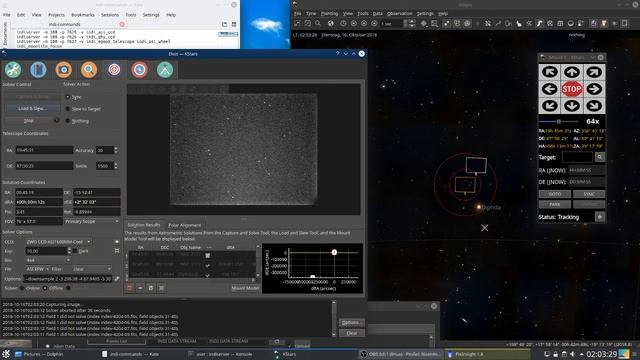Open the KStars Observation menu
The height and width of the screenshot is (360, 640).
(x=400, y=13)
